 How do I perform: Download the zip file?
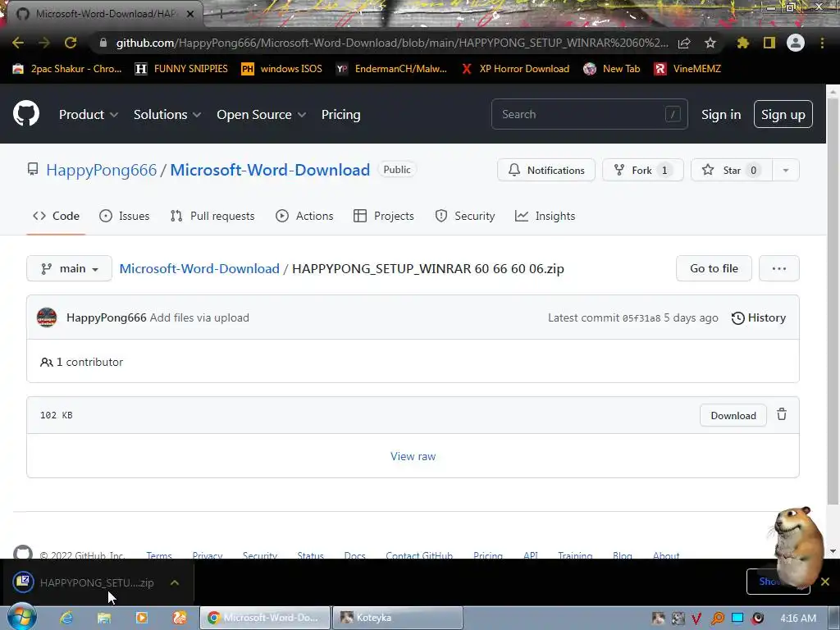(x=733, y=415)
